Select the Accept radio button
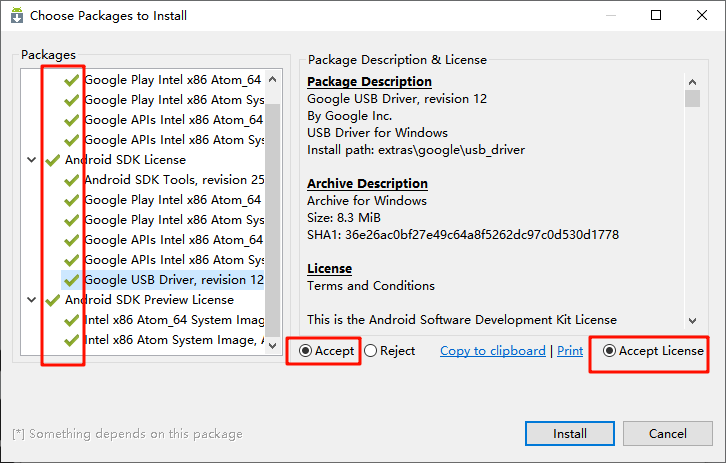Image resolution: width=726 pixels, height=463 pixels. (304, 351)
